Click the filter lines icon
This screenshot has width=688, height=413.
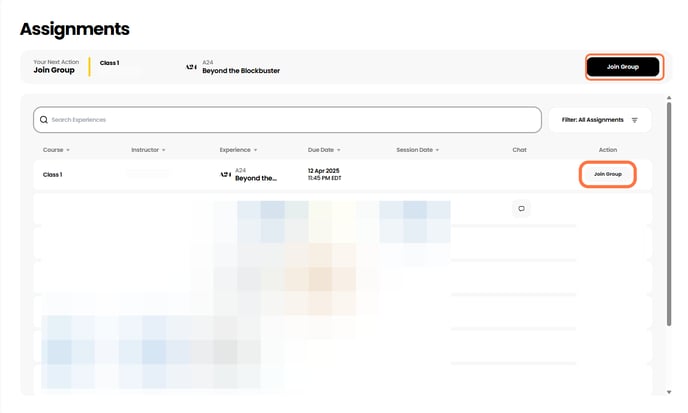634,120
